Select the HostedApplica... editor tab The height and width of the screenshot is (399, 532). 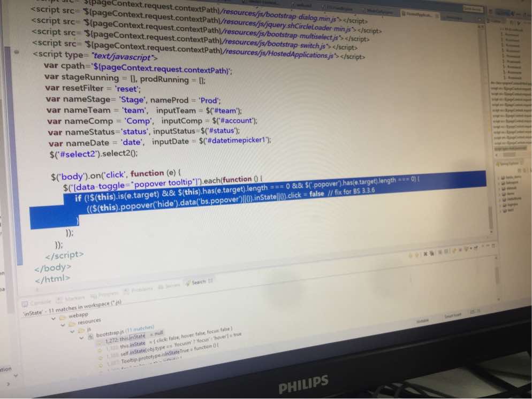point(420,14)
